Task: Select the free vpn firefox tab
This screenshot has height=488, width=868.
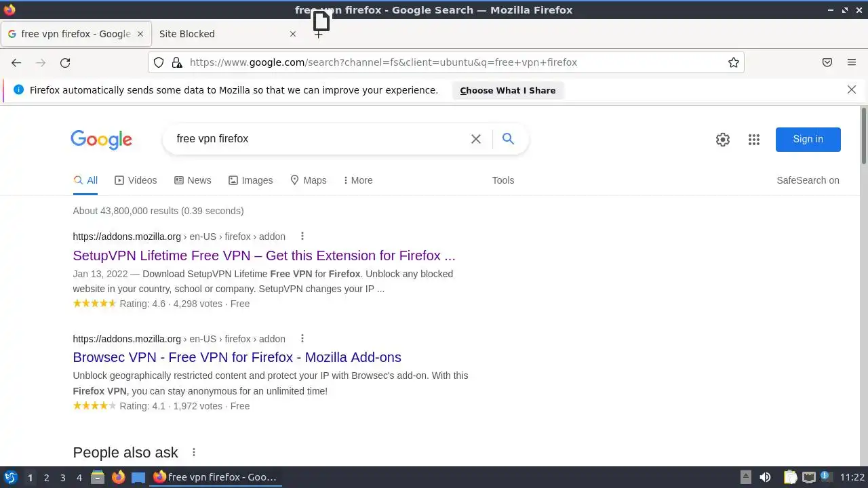Action: tap(75, 34)
